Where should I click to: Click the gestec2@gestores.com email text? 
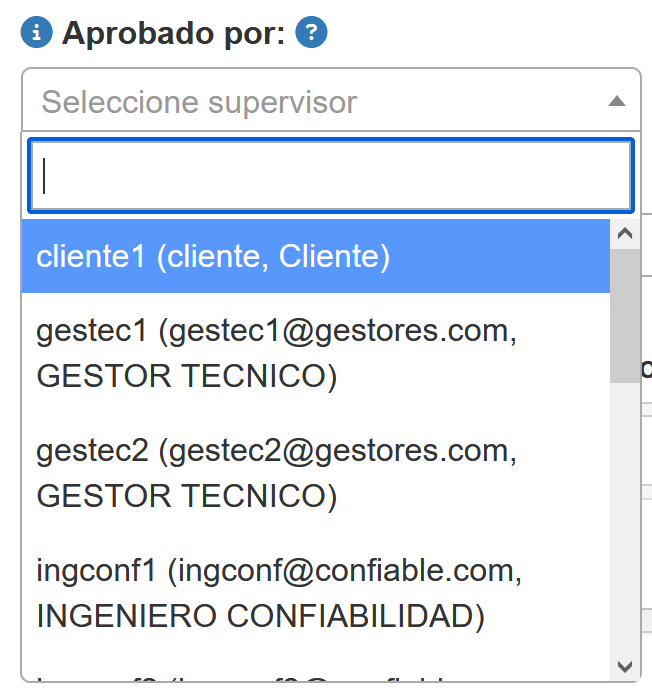[337, 451]
